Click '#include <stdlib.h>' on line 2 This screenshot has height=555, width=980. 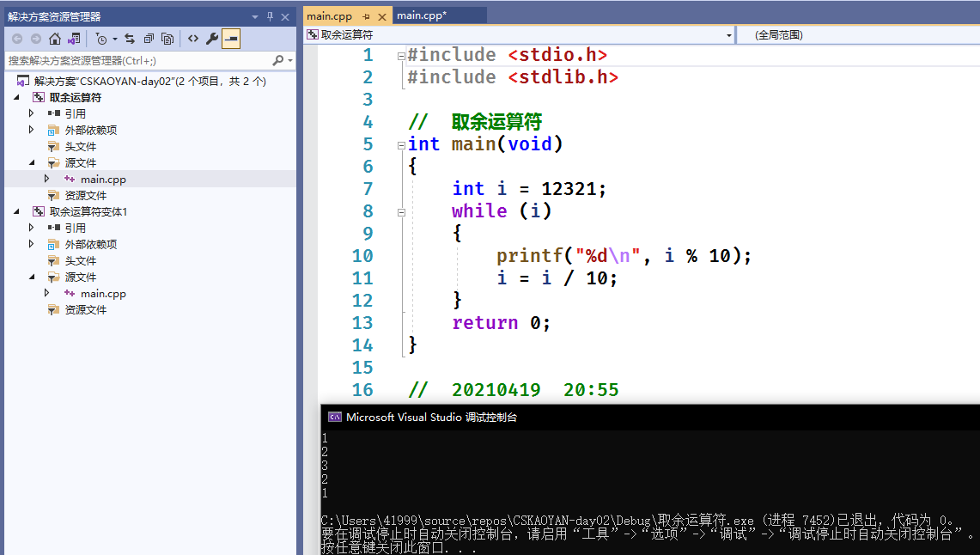[x=513, y=77]
